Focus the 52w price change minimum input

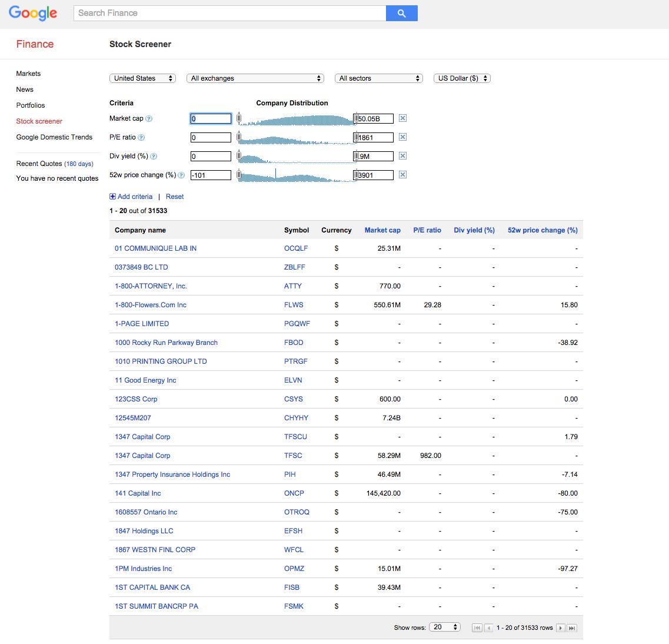click(x=211, y=175)
